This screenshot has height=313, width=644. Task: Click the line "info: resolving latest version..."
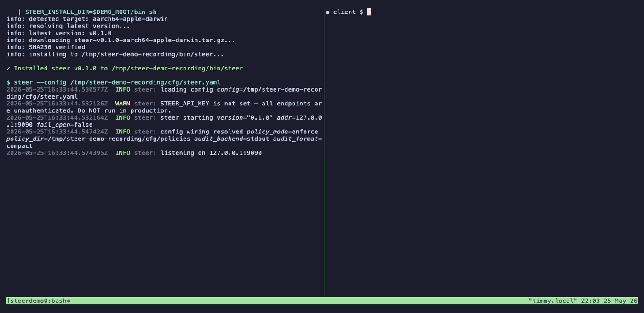(x=68, y=26)
